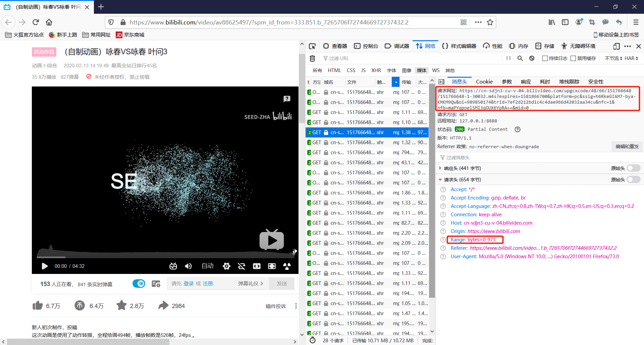This screenshot has height=345, width=644.
Task: Click the browser address bar URL
Action: tap(269, 22)
